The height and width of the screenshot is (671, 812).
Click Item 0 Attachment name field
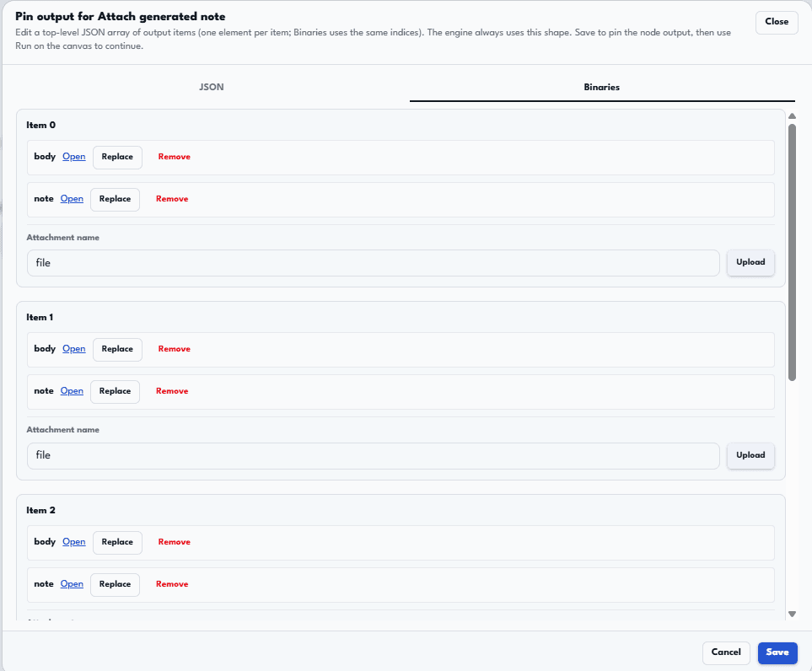373,263
